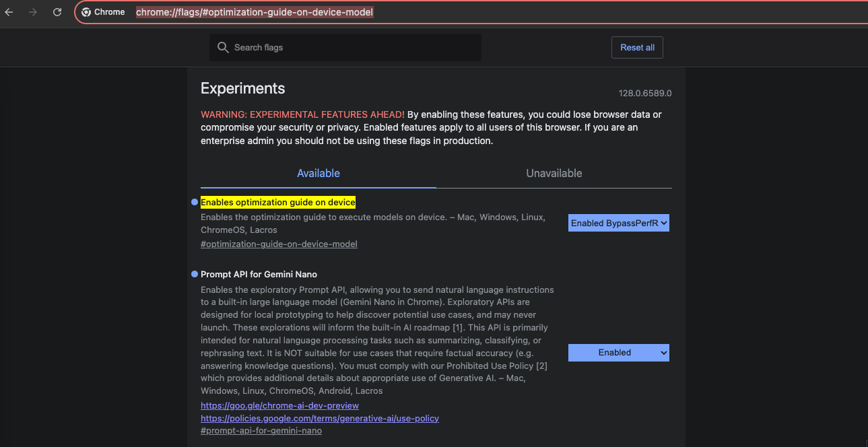
Task: Click the highlighted optimization guide flag title
Action: (x=277, y=202)
